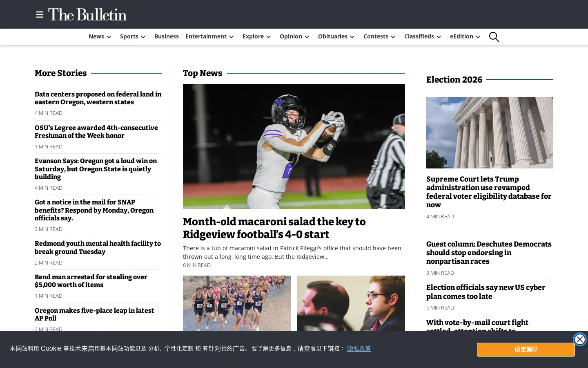Expand the Classifieds dropdown chevron
The image size is (588, 368).
[439, 37]
